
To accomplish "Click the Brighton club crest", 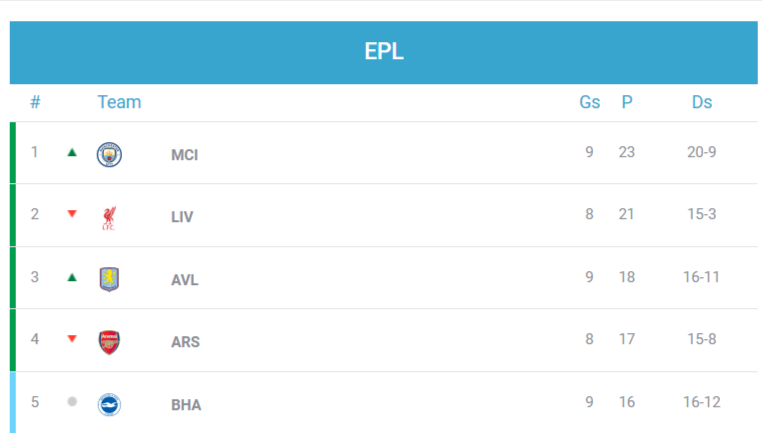I will pyautogui.click(x=109, y=404).
